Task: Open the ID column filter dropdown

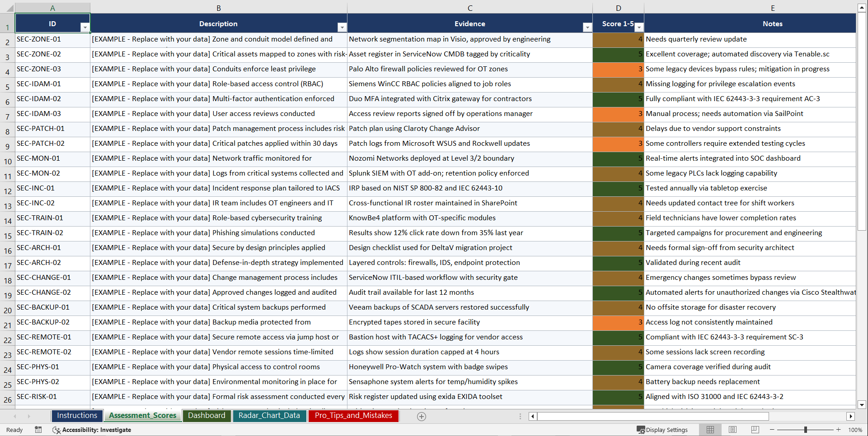Action: pos(85,28)
